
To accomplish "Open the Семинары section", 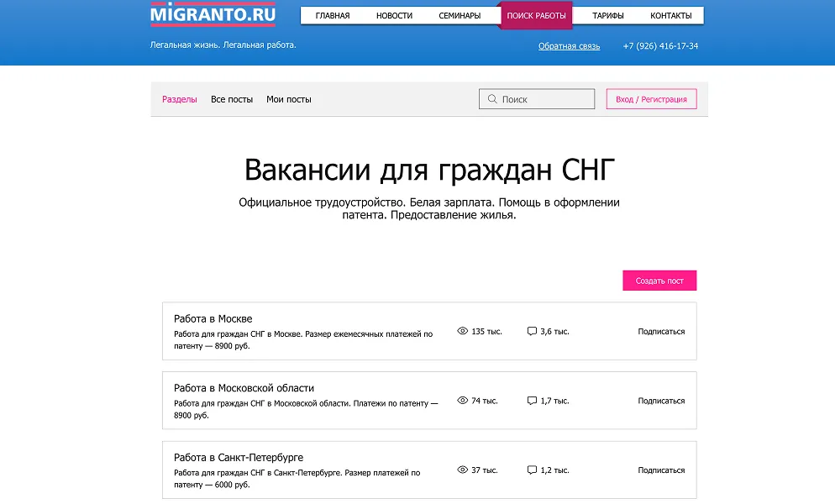I will point(460,16).
